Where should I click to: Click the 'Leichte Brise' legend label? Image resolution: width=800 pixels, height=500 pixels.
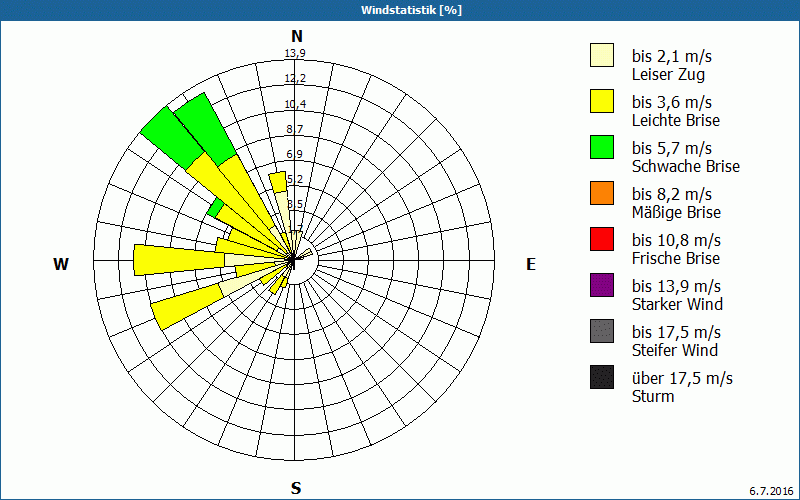pyautogui.click(x=676, y=120)
